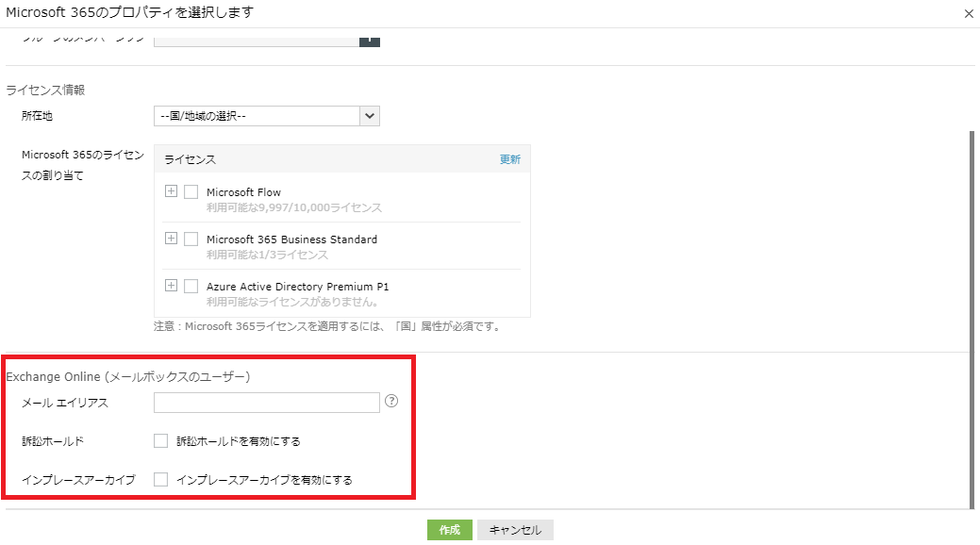Expand Azure Active Directory Premium P1
The width and height of the screenshot is (980, 545).
point(171,286)
